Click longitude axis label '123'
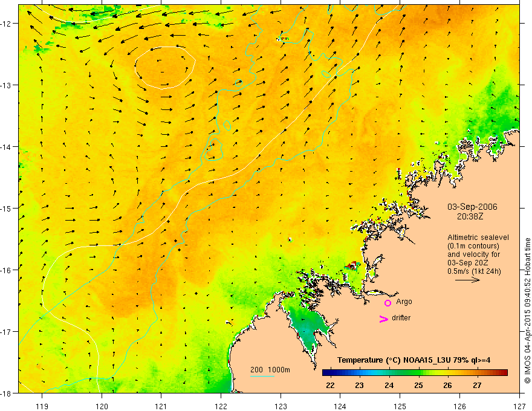532x411 pixels. (x=281, y=406)
